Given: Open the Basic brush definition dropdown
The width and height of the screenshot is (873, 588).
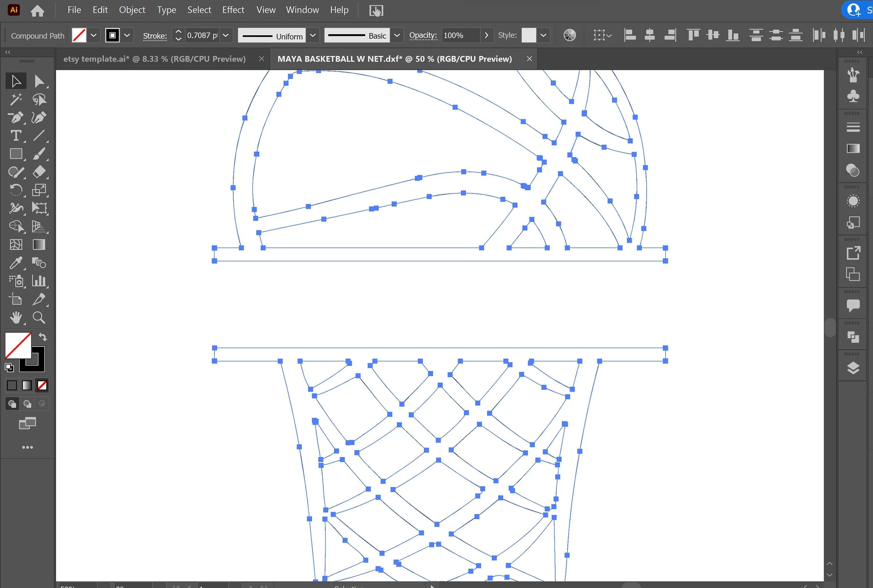Looking at the screenshot, I should click(397, 35).
